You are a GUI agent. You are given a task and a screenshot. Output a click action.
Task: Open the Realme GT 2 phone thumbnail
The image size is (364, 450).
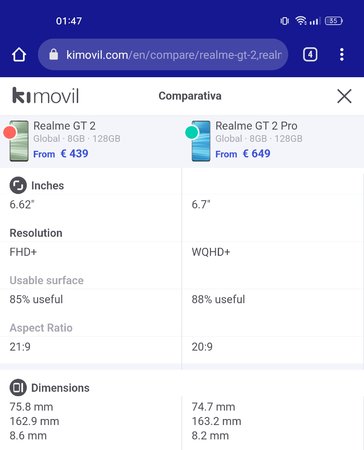coord(19,141)
